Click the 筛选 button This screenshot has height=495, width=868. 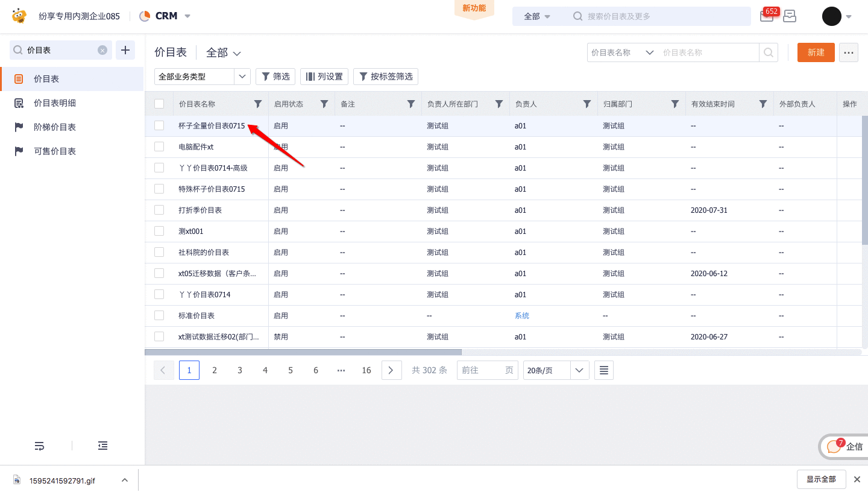[x=275, y=77]
